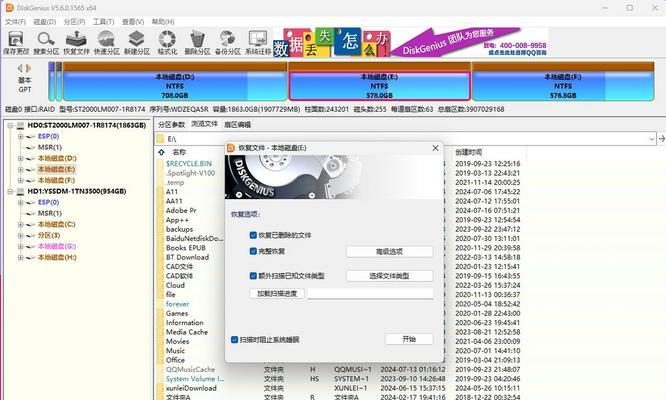Click the 选择文件类型 button
666x400 pixels.
(389, 276)
